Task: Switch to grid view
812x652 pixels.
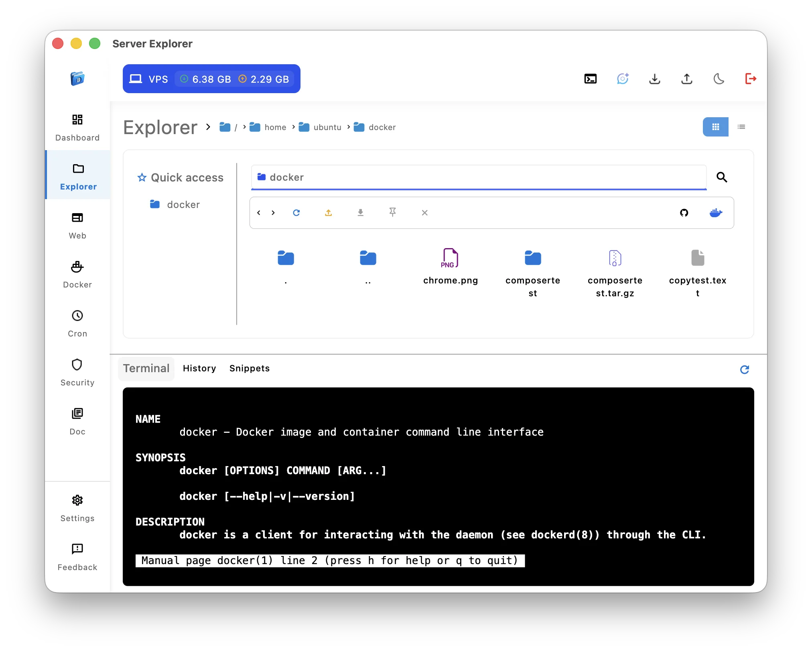Action: (715, 127)
